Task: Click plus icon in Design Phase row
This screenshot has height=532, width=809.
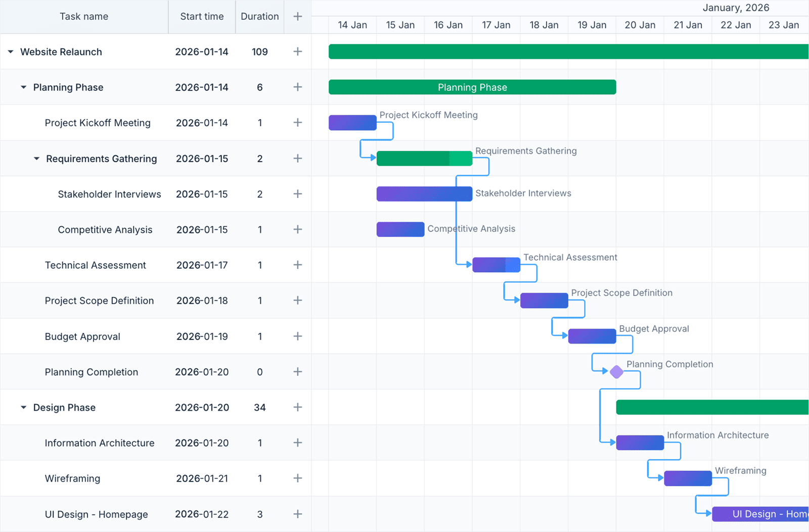Action: pyautogui.click(x=298, y=407)
